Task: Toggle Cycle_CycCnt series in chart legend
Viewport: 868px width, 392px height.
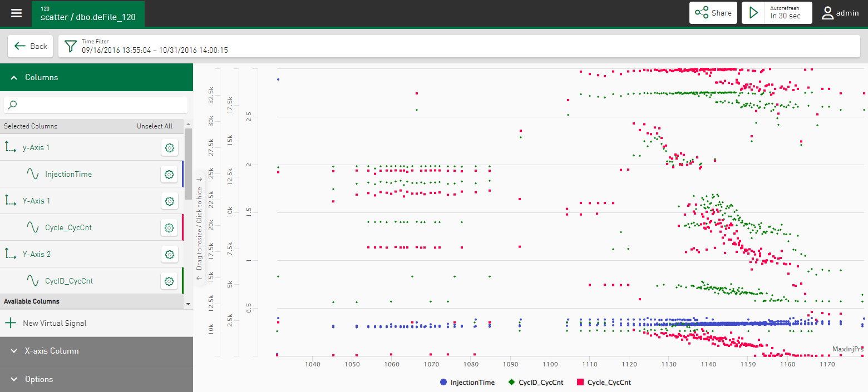Action: pyautogui.click(x=603, y=383)
